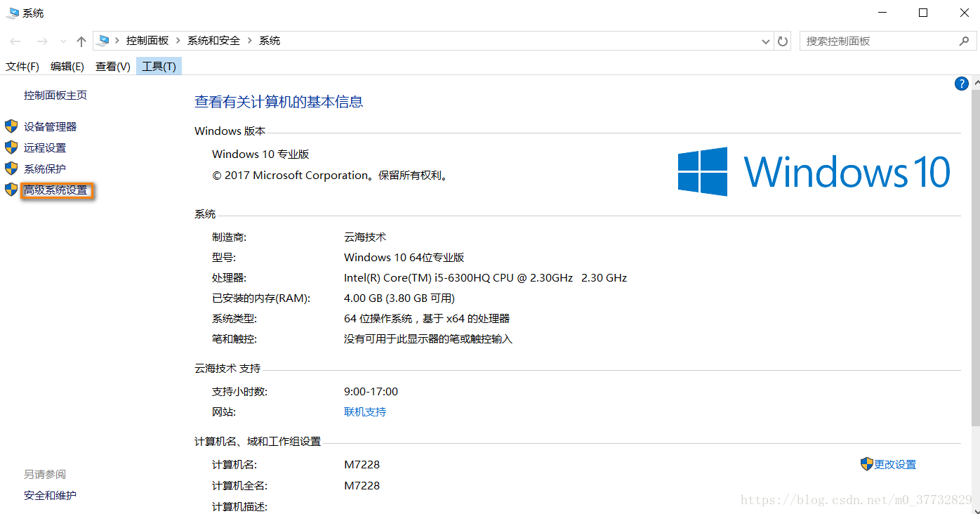Expand the chevron after 控制面板 breadcrumb
Image resolution: width=980 pixels, height=514 pixels.
coord(178,41)
